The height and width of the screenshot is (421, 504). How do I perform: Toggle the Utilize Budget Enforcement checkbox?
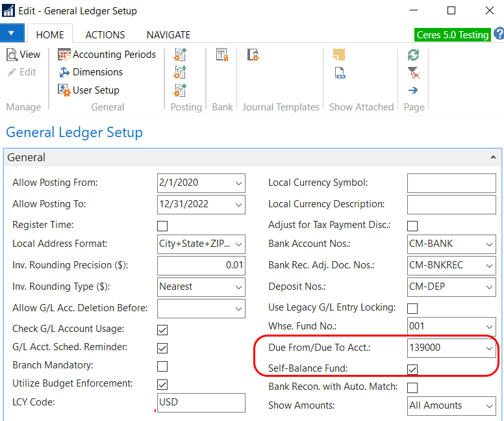click(x=162, y=385)
